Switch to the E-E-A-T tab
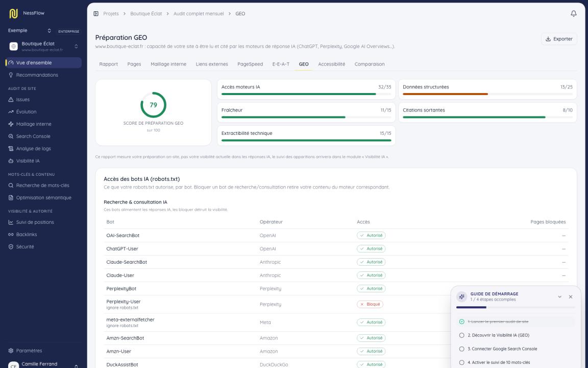This screenshot has width=588, height=368. coord(281,64)
